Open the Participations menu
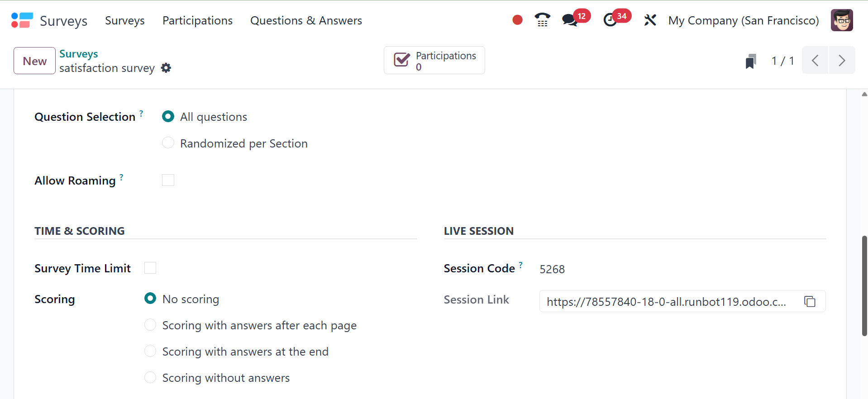 tap(197, 20)
